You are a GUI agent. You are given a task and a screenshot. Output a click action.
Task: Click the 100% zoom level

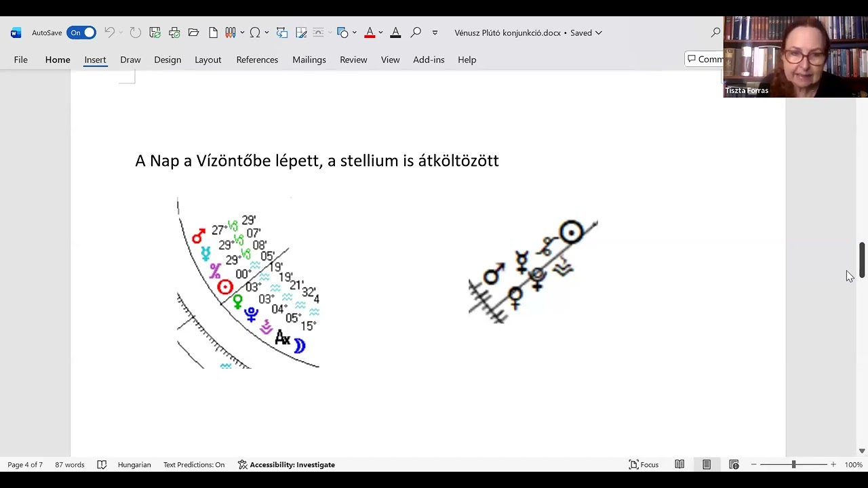pos(854,464)
